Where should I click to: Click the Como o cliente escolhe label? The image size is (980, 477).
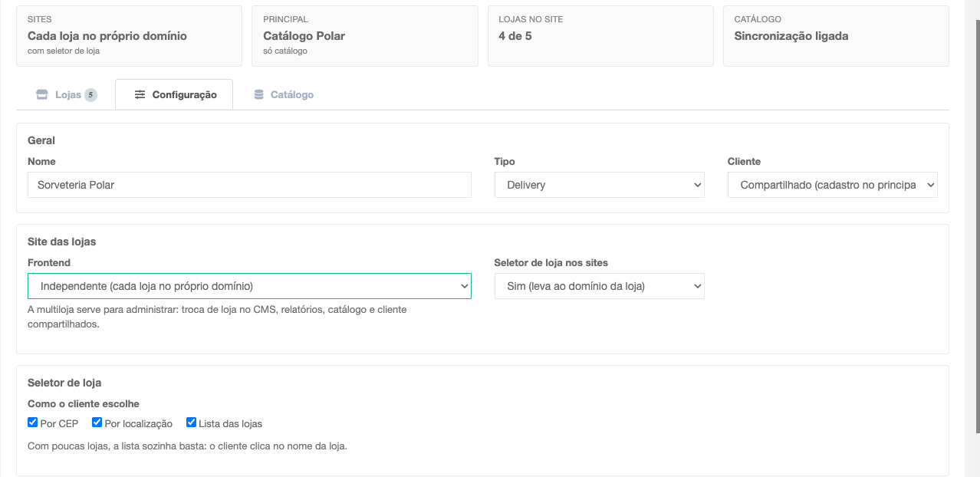tap(84, 403)
